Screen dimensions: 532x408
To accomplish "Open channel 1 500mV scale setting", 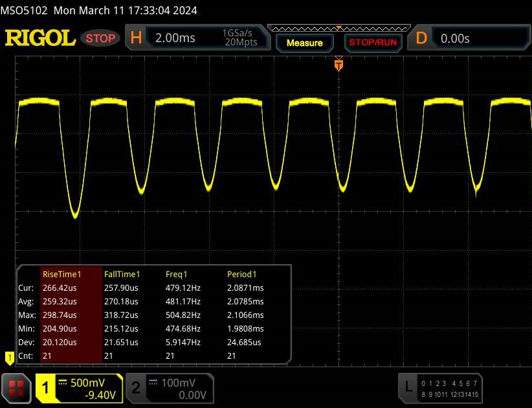I will pyautogui.click(x=87, y=383).
